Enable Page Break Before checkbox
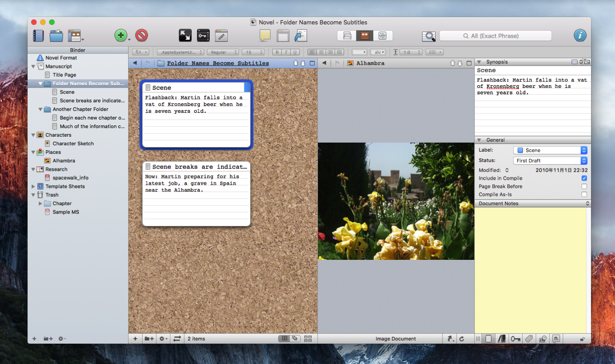Image resolution: width=615 pixels, height=364 pixels. [584, 187]
